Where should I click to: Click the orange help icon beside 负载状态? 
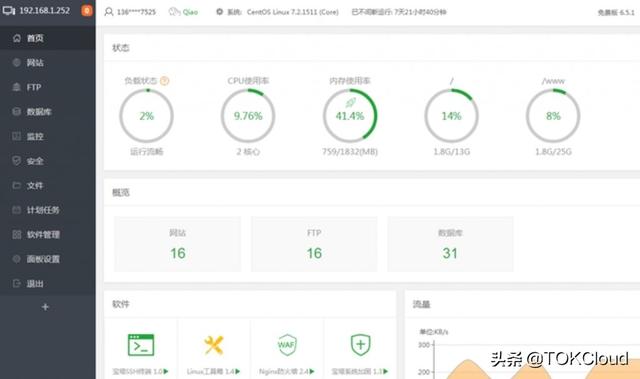(164, 81)
